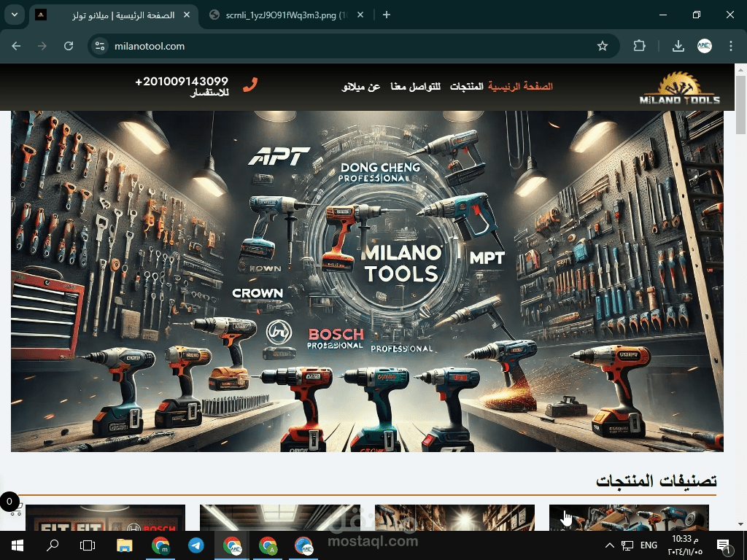
Task: Open المنتجات menu item
Action: [466, 86]
